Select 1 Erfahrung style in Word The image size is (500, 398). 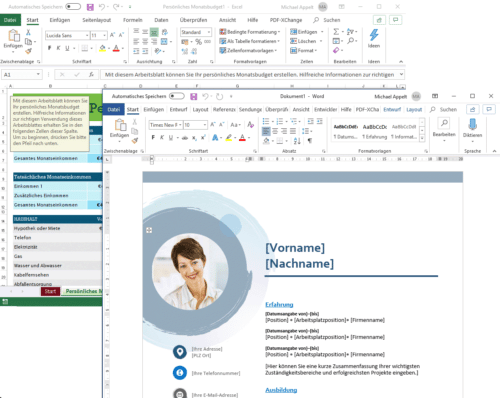click(375, 131)
